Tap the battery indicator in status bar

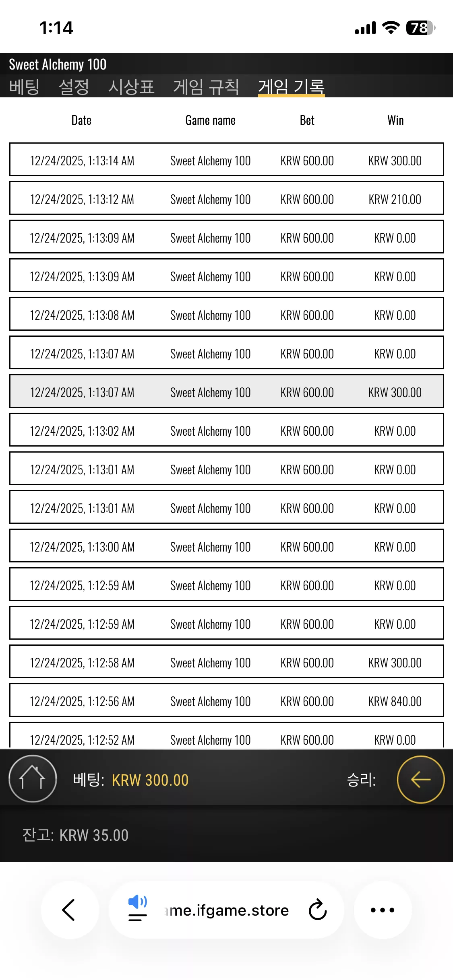(x=421, y=28)
